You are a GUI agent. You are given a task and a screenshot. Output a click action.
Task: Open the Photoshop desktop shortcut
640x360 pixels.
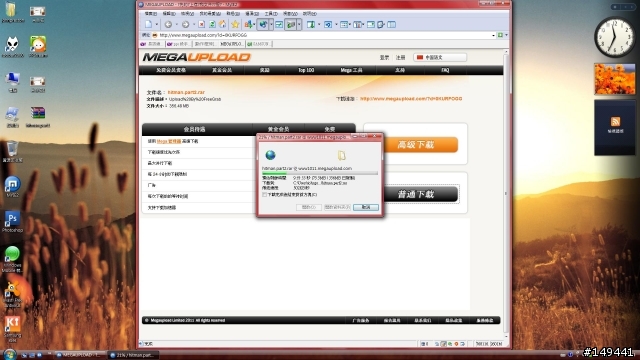pos(12,222)
